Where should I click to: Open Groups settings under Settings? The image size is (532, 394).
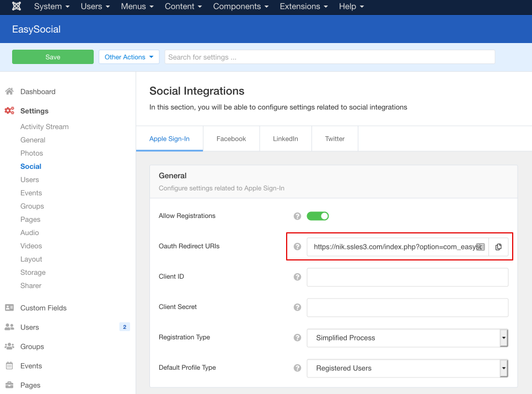pos(32,206)
